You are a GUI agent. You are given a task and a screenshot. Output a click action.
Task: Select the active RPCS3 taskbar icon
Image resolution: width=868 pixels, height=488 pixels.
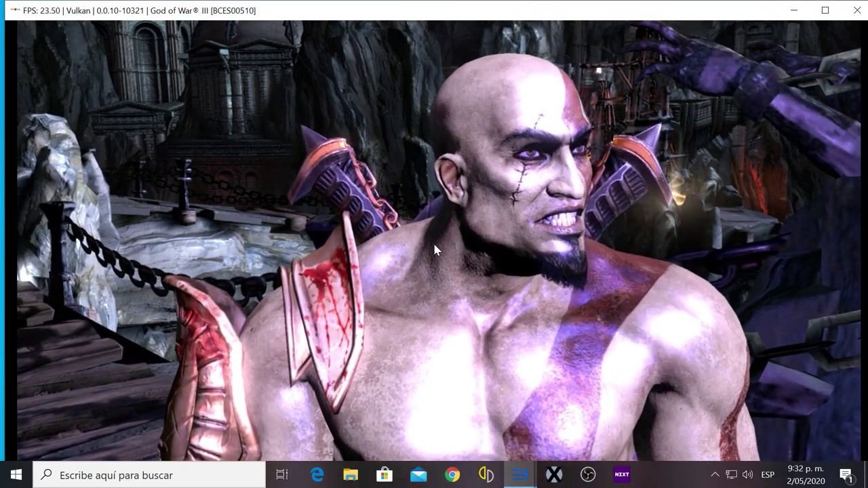(x=520, y=474)
